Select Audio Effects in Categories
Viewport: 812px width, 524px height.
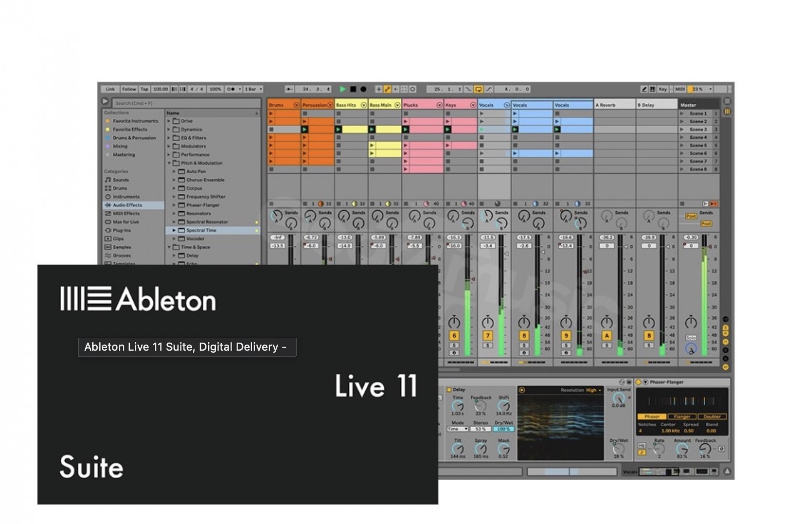click(x=133, y=205)
